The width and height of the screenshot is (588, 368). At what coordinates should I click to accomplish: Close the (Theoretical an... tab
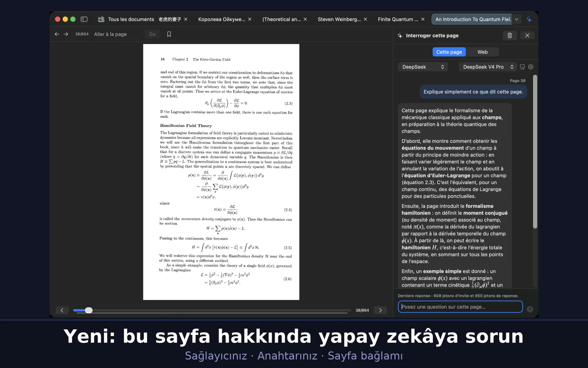click(x=305, y=19)
